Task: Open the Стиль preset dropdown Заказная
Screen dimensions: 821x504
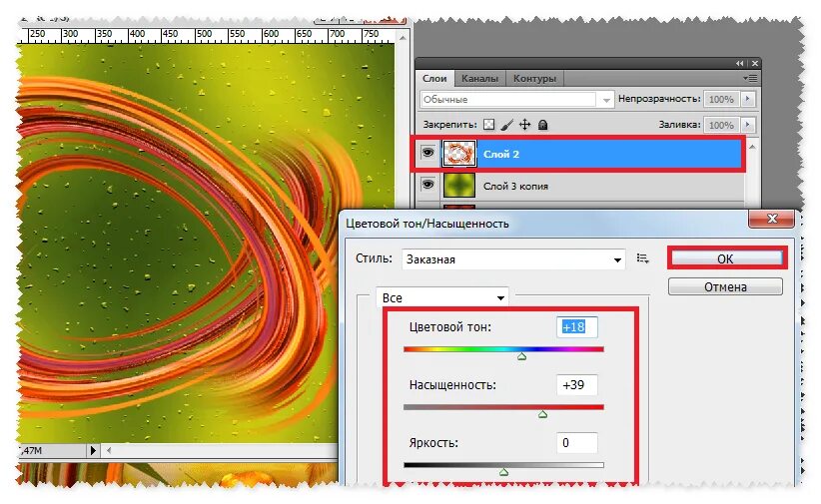Action: click(513, 259)
